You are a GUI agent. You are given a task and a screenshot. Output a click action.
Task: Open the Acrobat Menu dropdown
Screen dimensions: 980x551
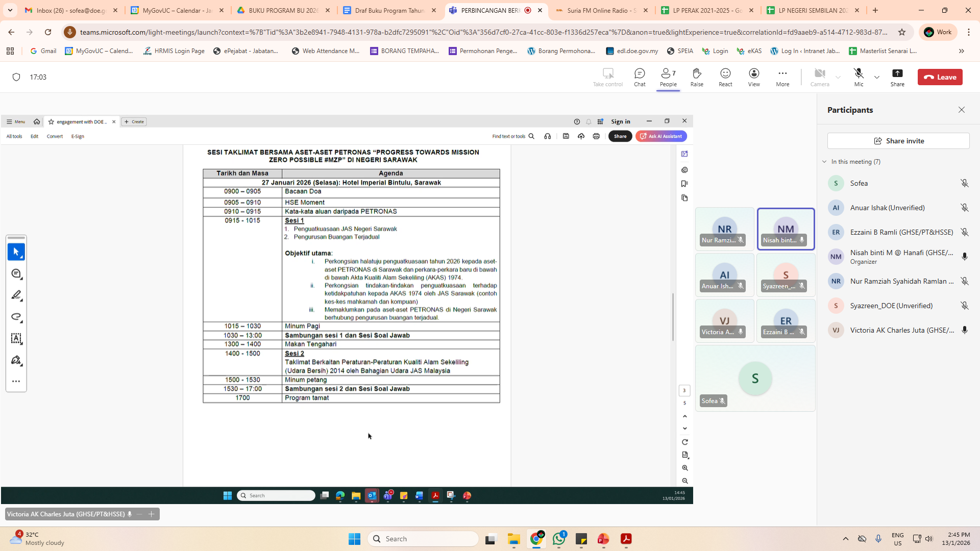(x=16, y=121)
